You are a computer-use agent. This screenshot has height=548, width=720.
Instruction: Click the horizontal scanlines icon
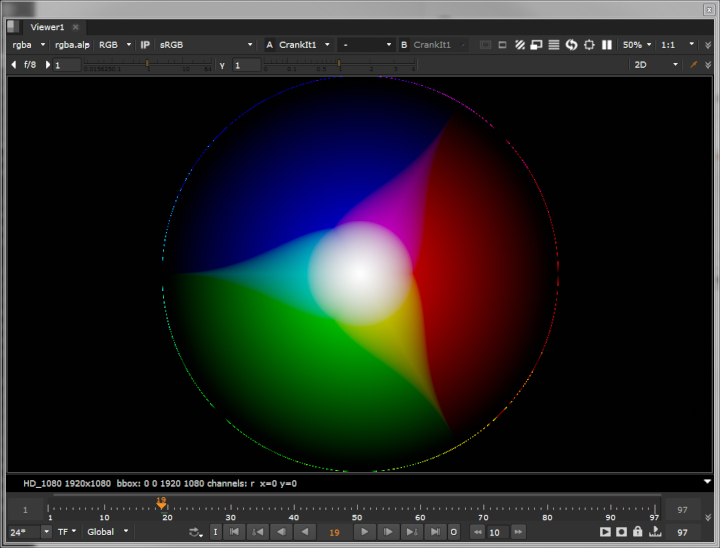[554, 45]
